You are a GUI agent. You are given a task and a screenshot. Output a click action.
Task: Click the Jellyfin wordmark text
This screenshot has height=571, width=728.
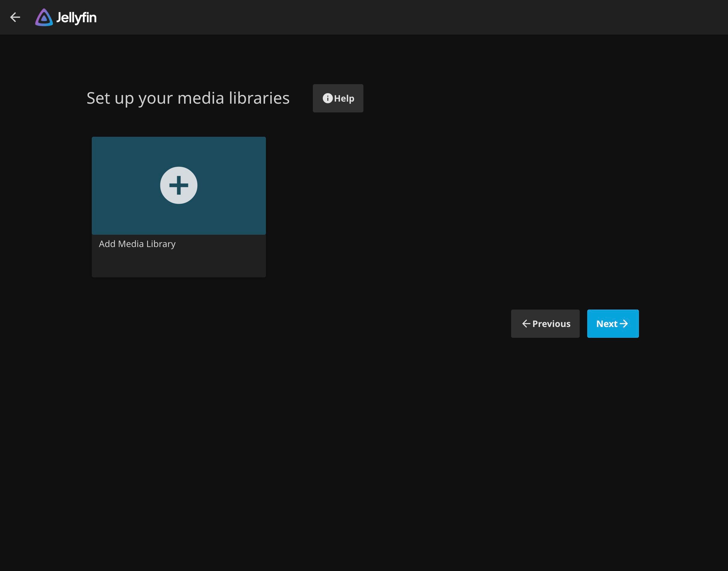[x=77, y=17]
